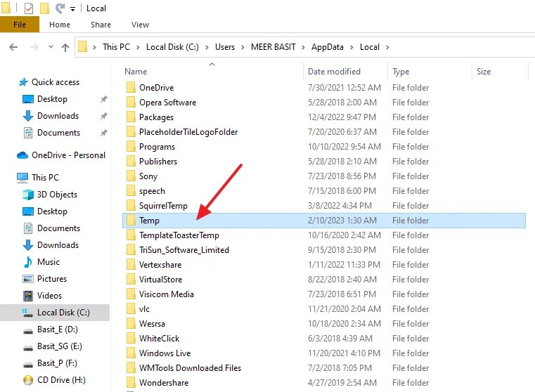Click Local breadcrumb in address bar

coord(370,47)
